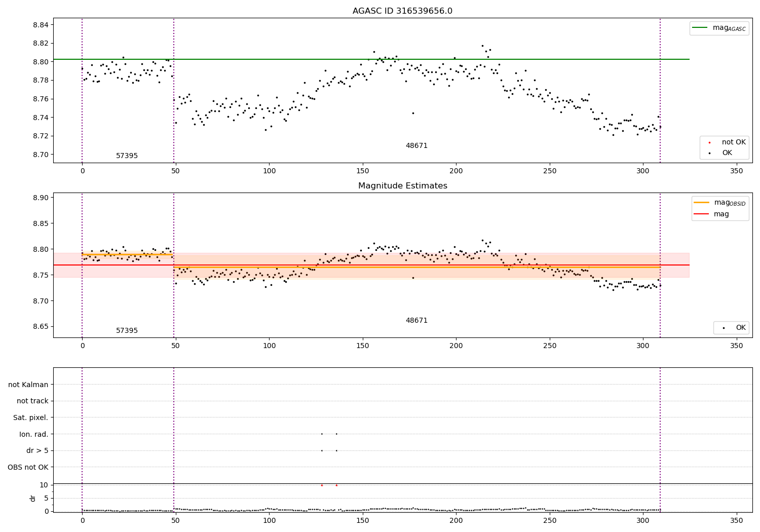Image resolution: width=760 pixels, height=532 pixels.
Task: Click the red 'not OK' legend marker
Action: [x=709, y=142]
